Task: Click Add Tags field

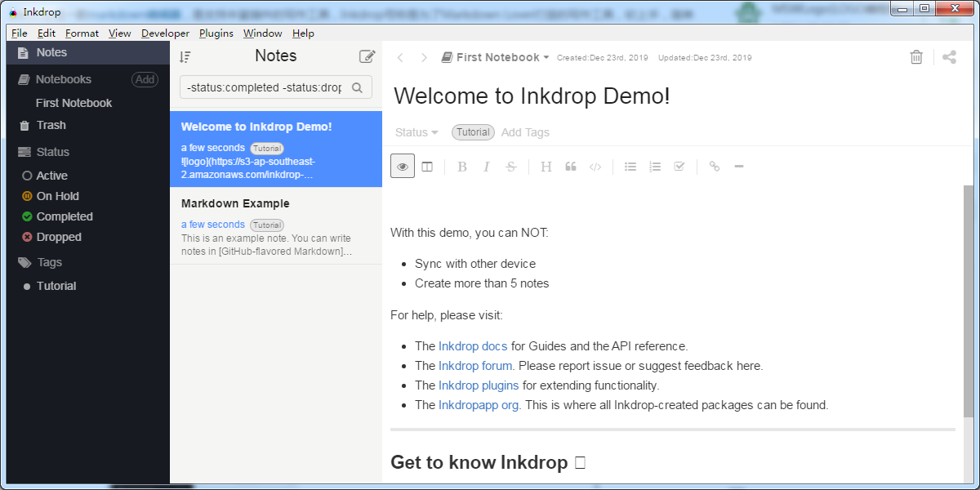Action: click(525, 132)
